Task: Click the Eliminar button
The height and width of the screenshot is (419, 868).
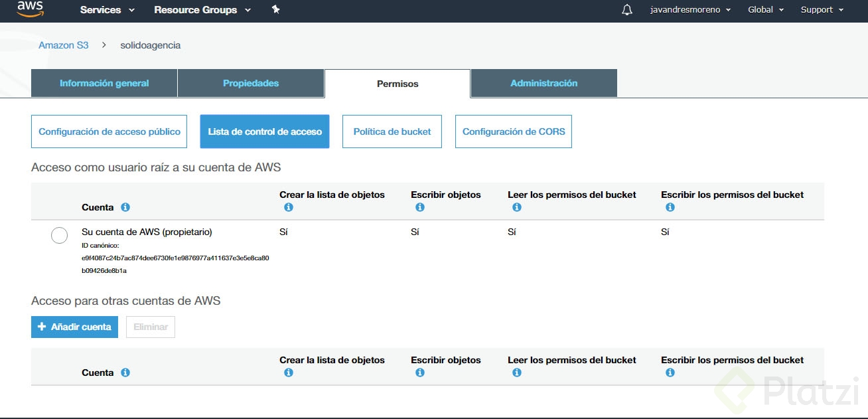Action: (151, 327)
